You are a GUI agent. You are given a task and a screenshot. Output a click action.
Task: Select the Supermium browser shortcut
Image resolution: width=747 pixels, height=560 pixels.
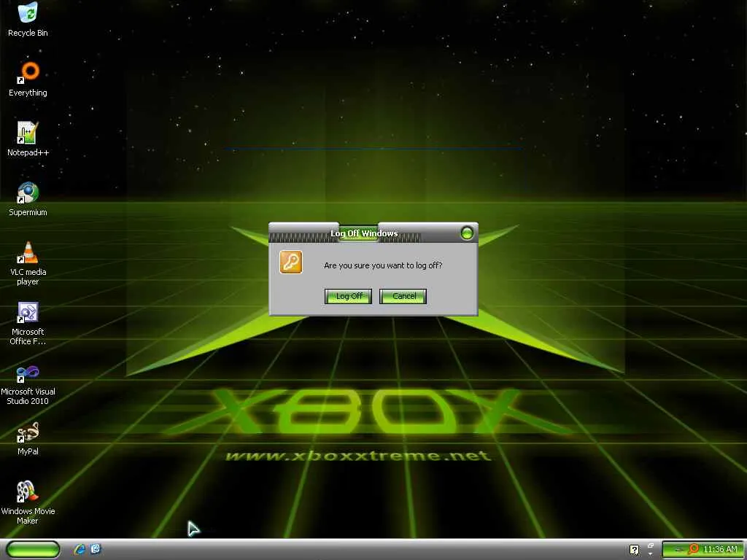click(x=28, y=199)
